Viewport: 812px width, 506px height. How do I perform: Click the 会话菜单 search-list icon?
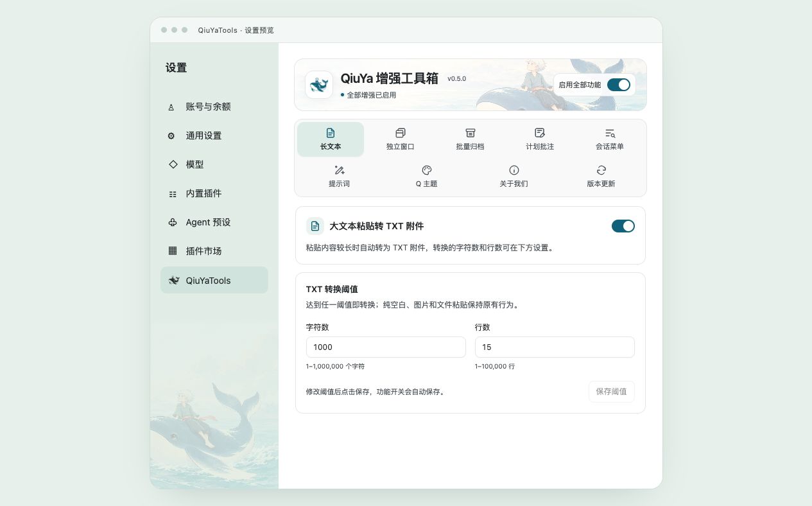click(610, 133)
